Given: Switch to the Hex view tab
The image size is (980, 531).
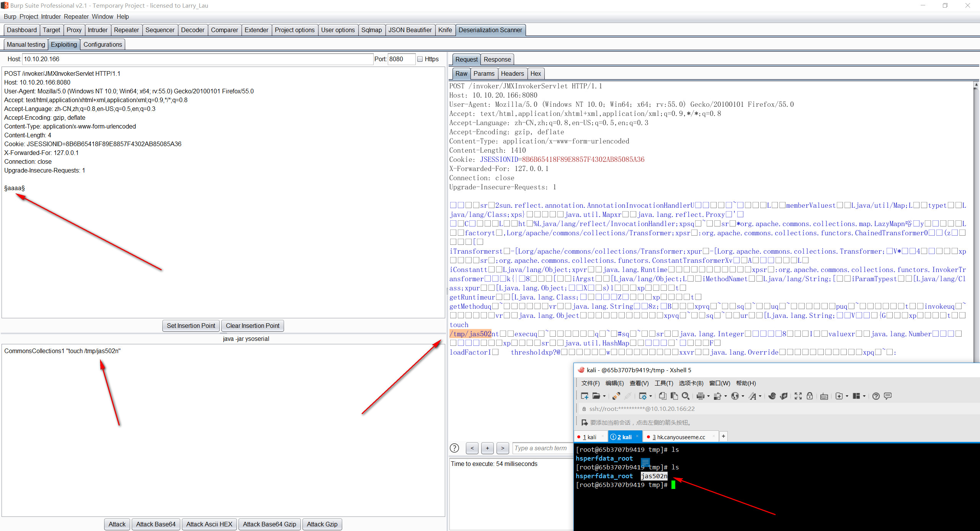Looking at the screenshot, I should [536, 73].
